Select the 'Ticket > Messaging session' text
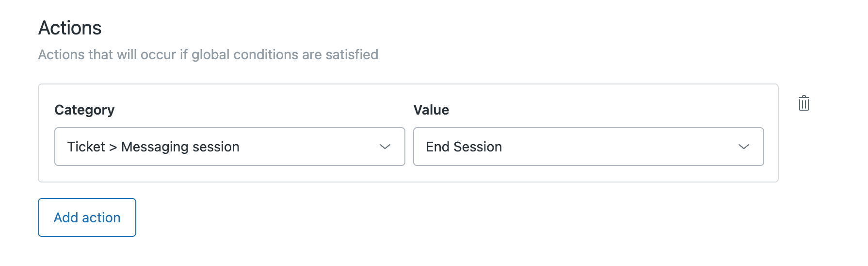 153,147
